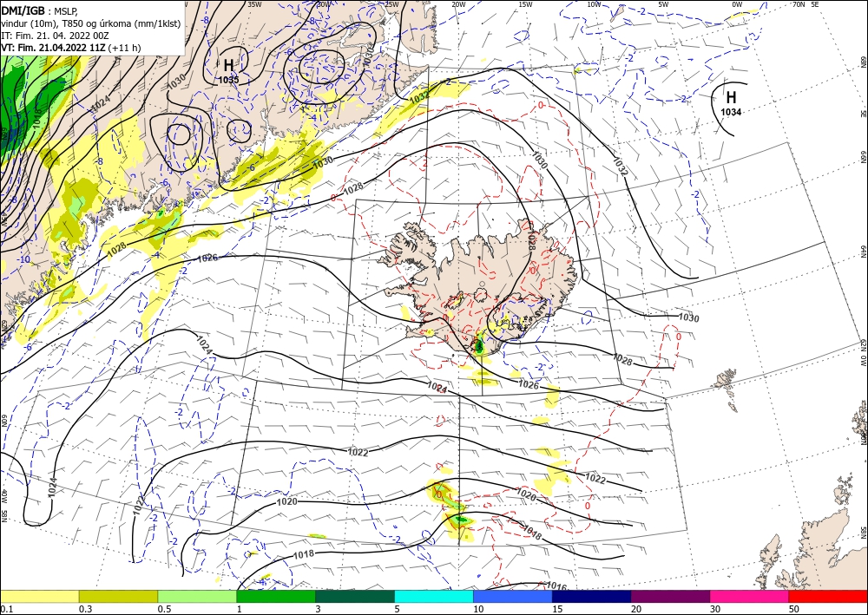Click the 'H' high marker above 1035

pos(228,65)
